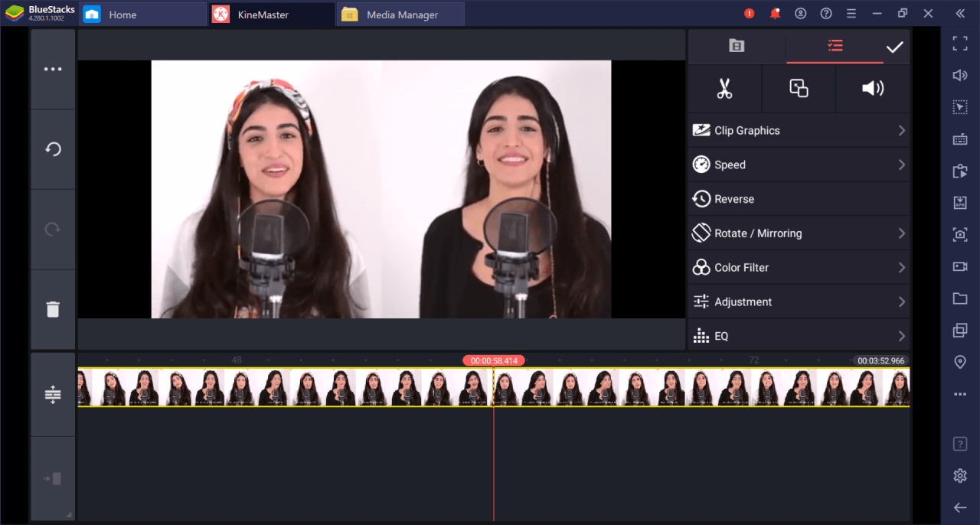980x525 pixels.
Task: Click the Clip Graphics icon
Action: pyautogui.click(x=701, y=130)
